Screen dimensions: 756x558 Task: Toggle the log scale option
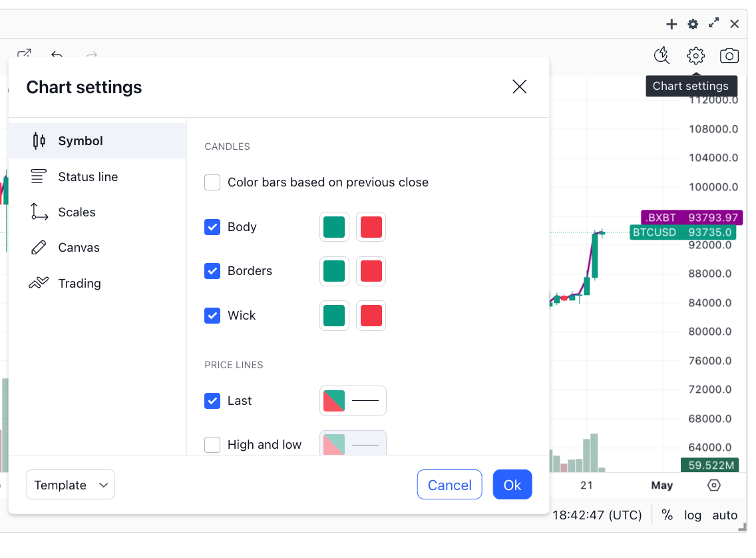click(692, 515)
